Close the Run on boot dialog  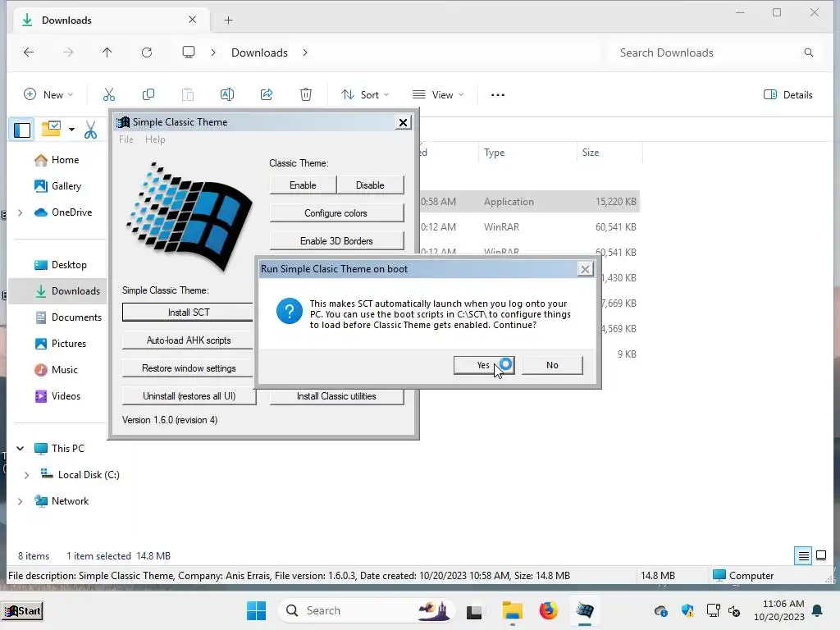[x=585, y=269]
